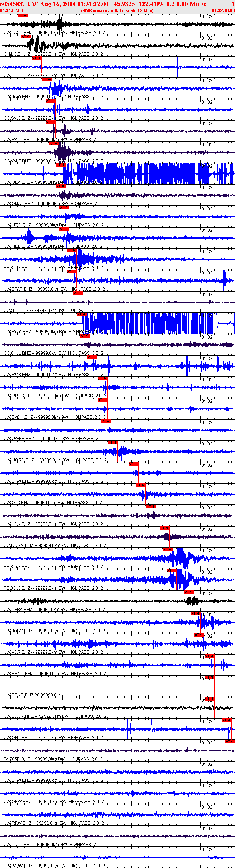Click the UW.EPH.EHZ station label

point(17,75)
